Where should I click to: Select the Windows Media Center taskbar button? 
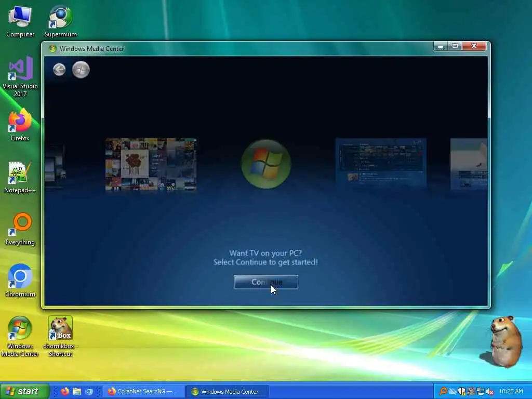coord(228,391)
